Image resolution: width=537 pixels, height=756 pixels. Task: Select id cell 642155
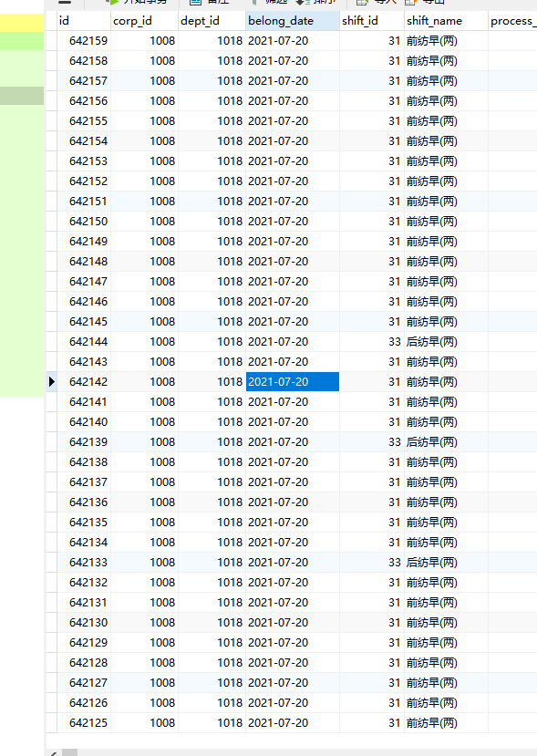coord(84,121)
